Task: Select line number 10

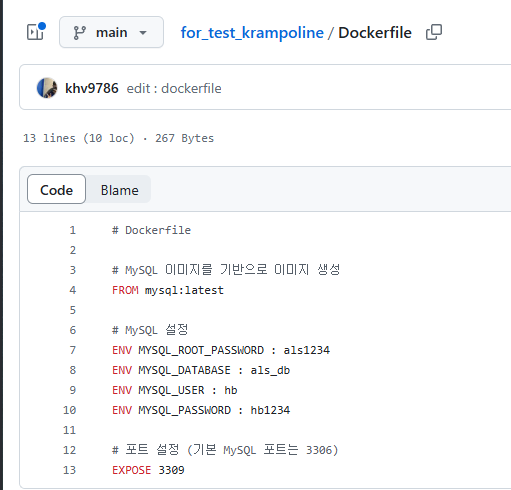Action: point(70,410)
